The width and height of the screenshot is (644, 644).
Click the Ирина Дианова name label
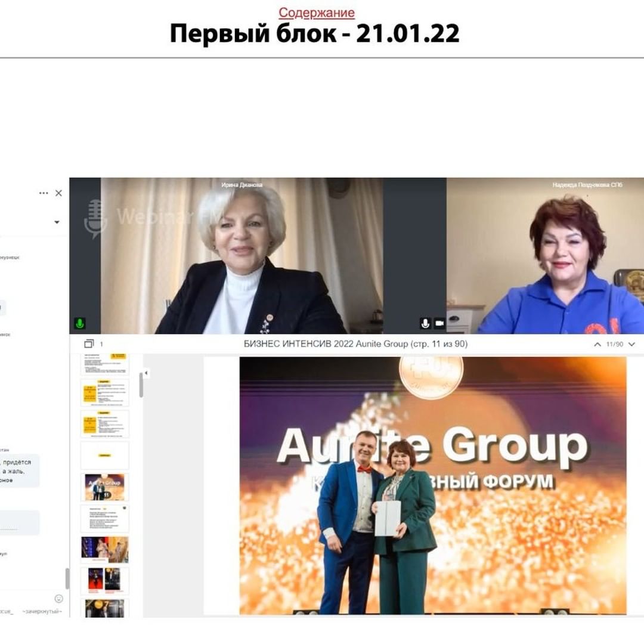242,185
